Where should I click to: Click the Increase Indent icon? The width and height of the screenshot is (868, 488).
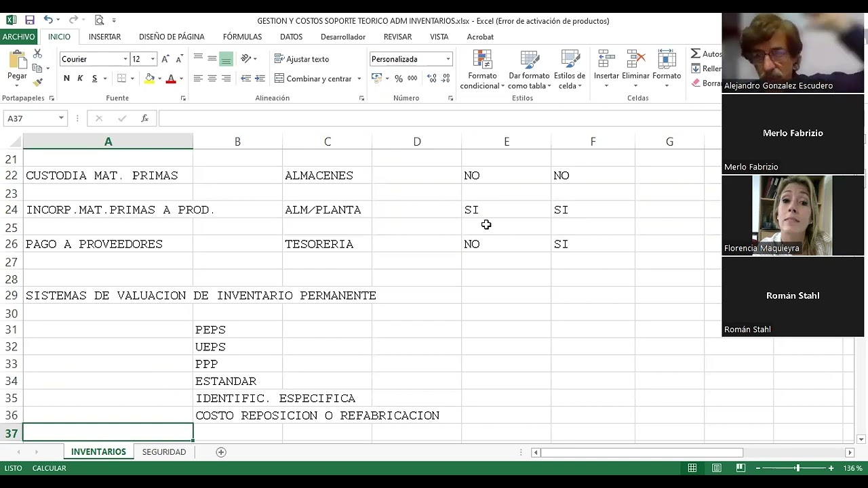pyautogui.click(x=260, y=79)
